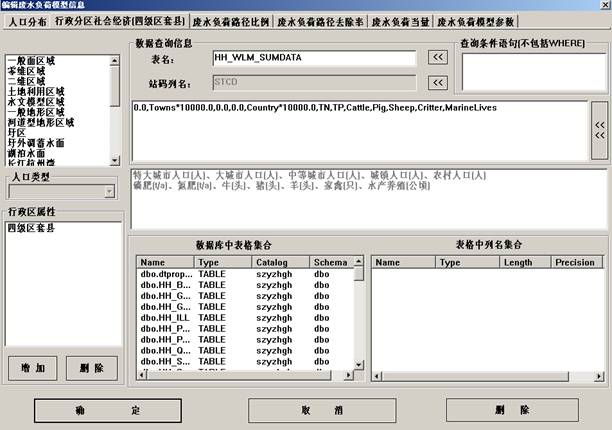This screenshot has width=612, height=430.
Task: Click the 增加 button under 行政区属性
Action: pyautogui.click(x=33, y=369)
